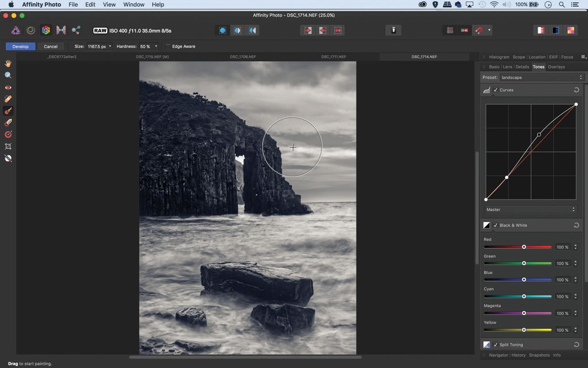Select the Overlay Erase tool
Screen dimensions: 588x368
[8, 122]
